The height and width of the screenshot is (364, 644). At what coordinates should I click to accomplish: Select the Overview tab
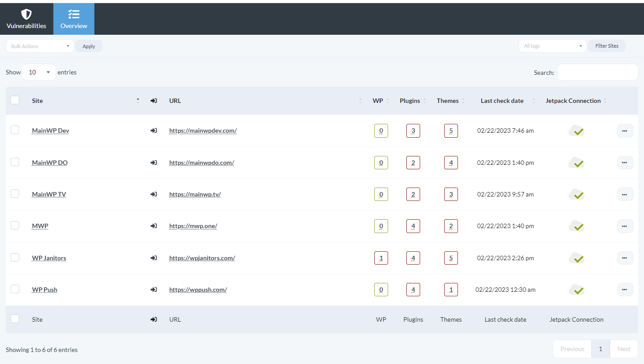point(73,19)
